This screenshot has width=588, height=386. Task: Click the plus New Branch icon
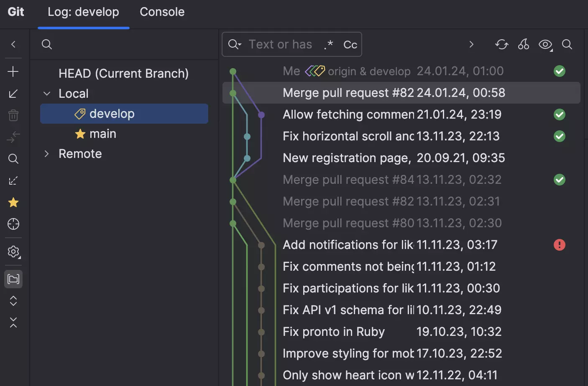coord(13,71)
